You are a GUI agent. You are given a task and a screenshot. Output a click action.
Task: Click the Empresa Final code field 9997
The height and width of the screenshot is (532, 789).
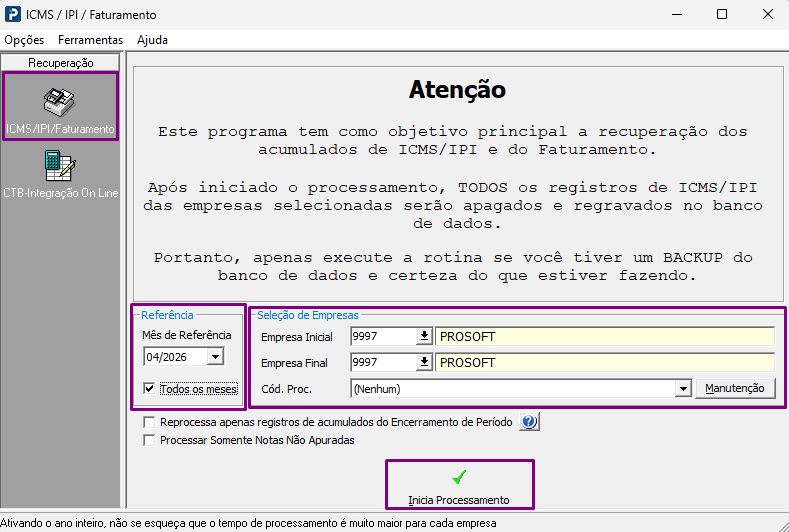pos(383,362)
